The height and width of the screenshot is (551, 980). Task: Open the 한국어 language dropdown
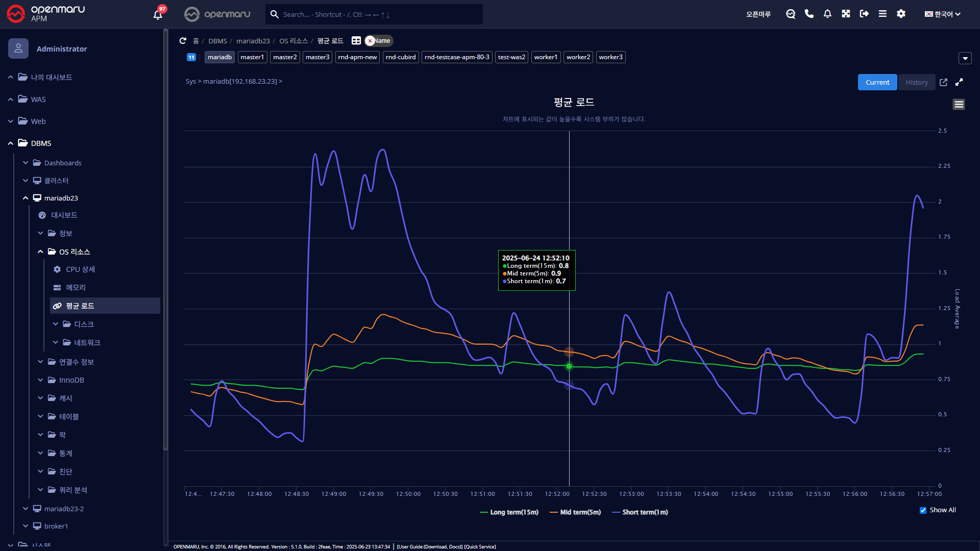[x=943, y=14]
